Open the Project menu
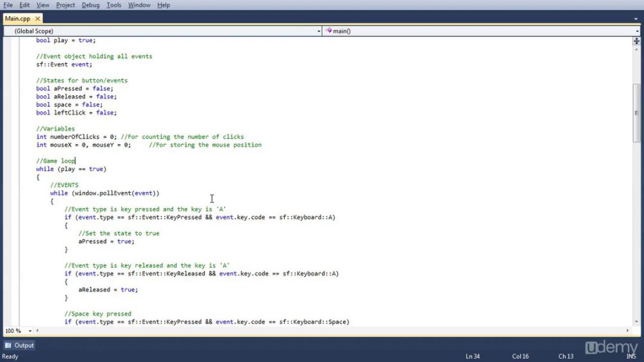644x362 pixels. [x=65, y=5]
